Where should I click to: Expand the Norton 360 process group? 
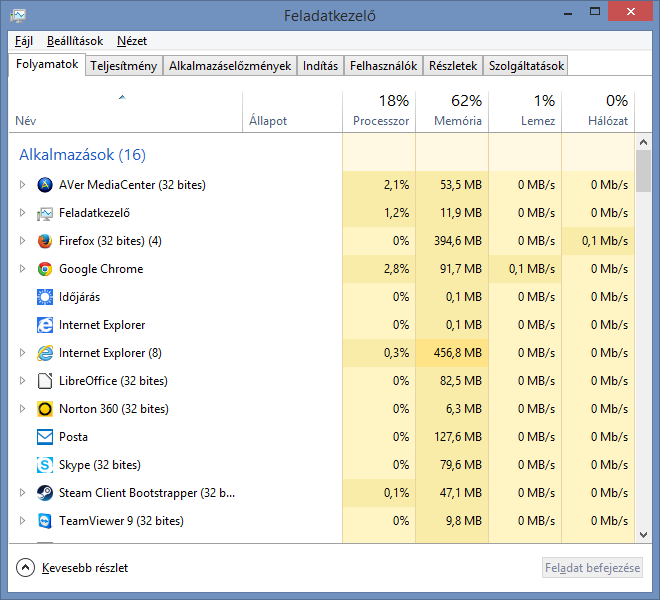click(x=22, y=409)
